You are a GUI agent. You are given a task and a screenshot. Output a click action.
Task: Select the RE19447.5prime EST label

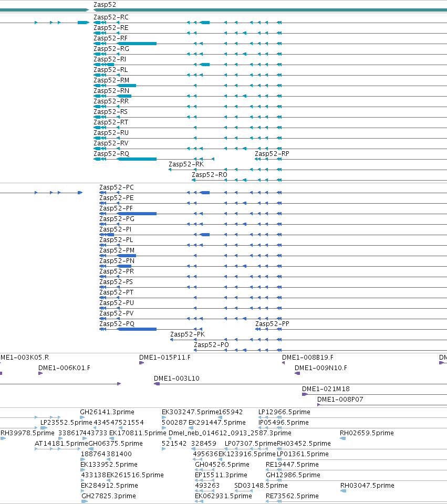[x=293, y=465]
